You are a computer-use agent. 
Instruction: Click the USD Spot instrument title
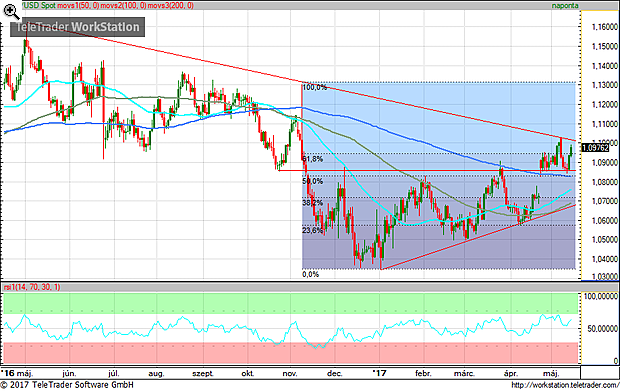pos(39,6)
